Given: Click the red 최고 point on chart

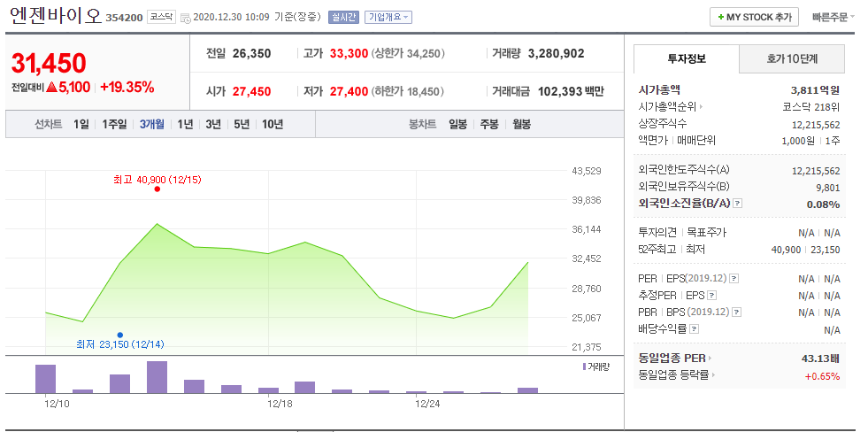Looking at the screenshot, I should click(x=157, y=189).
